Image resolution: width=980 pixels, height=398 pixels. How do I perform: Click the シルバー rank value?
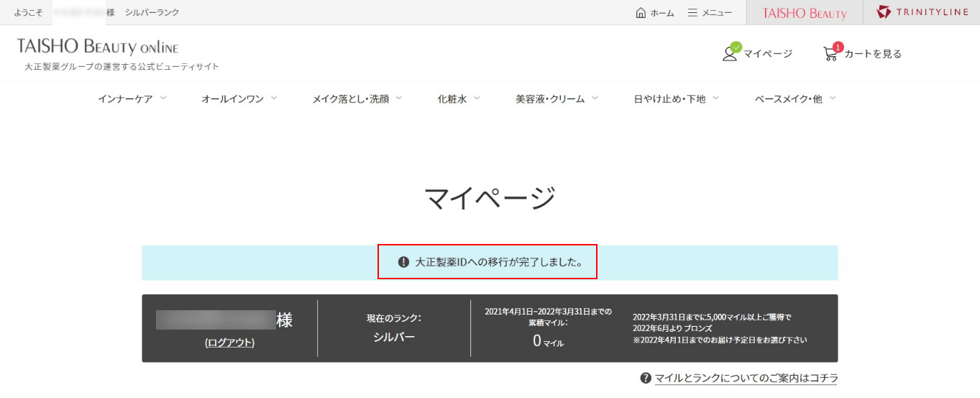393,337
